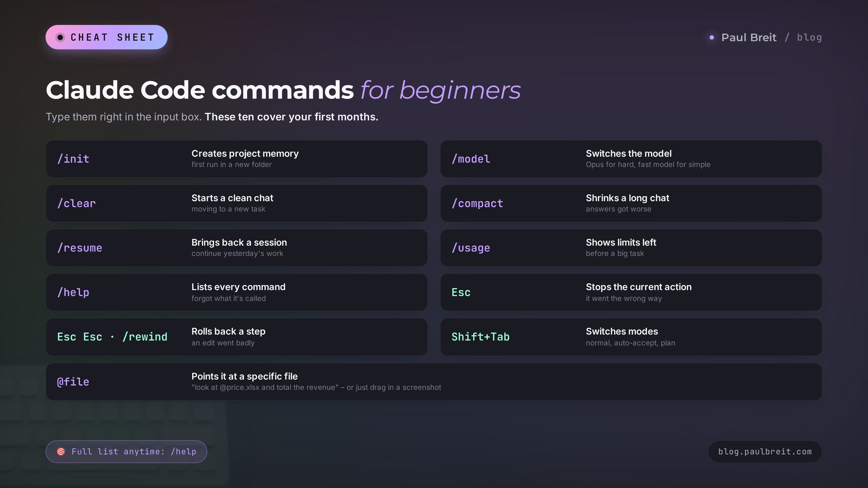Click the CHEAT SHEET badge
The width and height of the screenshot is (868, 488).
tap(107, 37)
